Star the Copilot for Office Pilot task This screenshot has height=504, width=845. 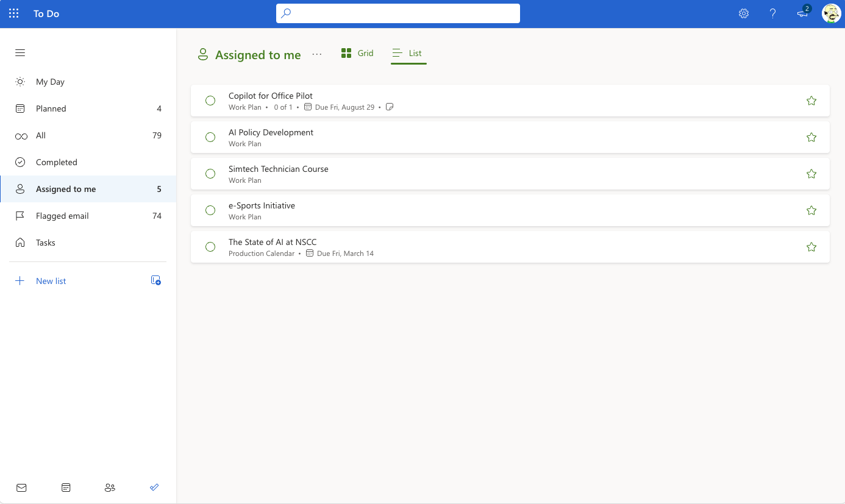(811, 101)
